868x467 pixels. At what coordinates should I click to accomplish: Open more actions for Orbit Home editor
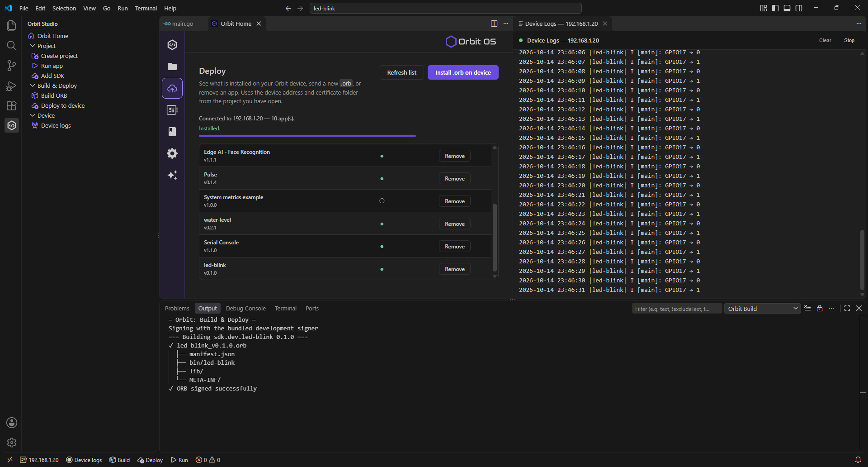[506, 24]
